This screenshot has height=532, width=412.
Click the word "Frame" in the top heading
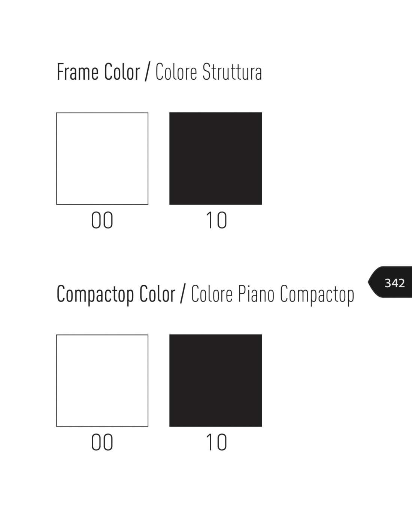click(x=78, y=72)
